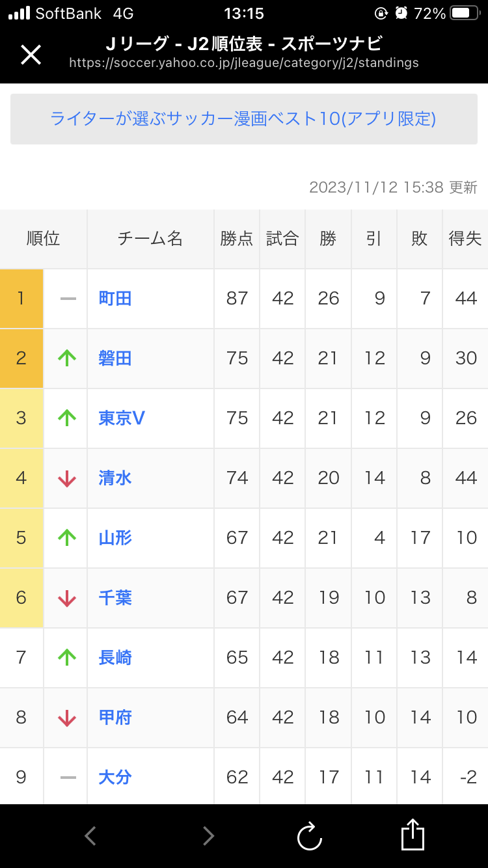This screenshot has height=868, width=488.
Task: Reload the standings page
Action: (310, 835)
